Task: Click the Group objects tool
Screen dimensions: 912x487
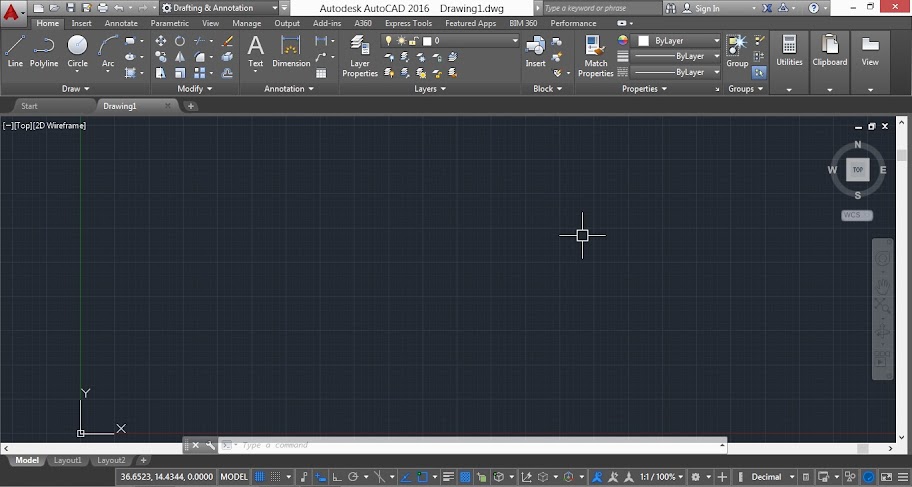Action: [737, 50]
